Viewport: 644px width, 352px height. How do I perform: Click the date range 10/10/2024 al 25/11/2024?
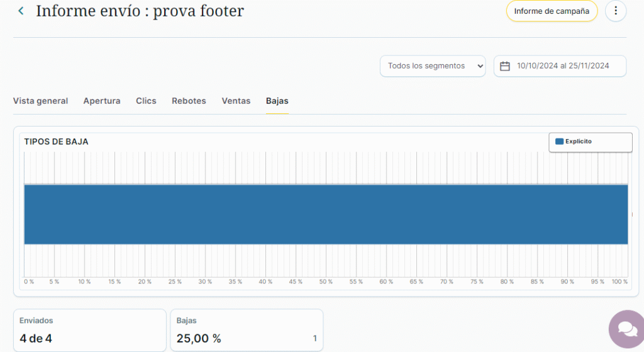click(x=563, y=66)
